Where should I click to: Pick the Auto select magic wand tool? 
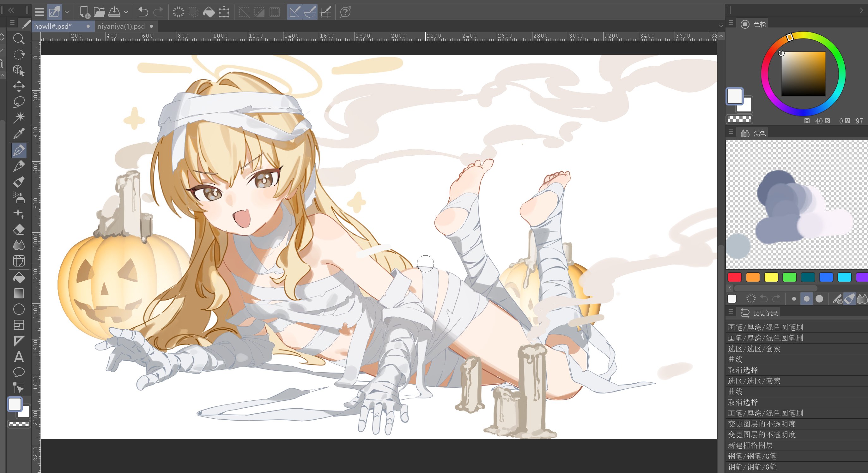point(19,117)
